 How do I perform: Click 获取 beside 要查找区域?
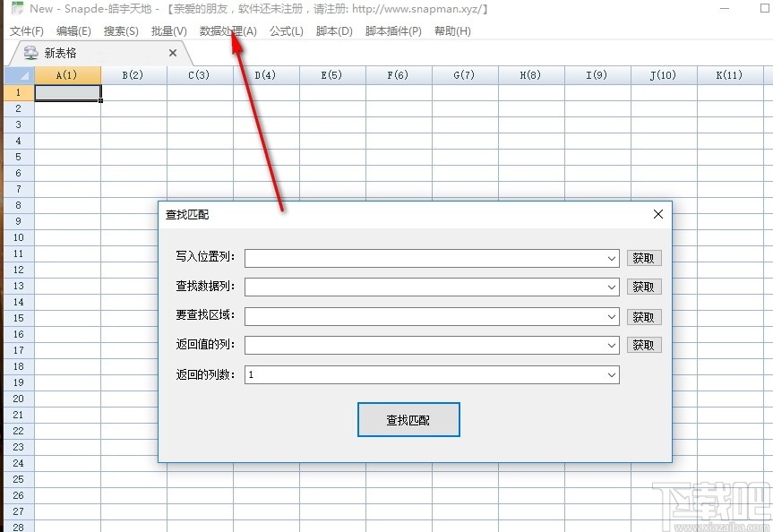644,316
